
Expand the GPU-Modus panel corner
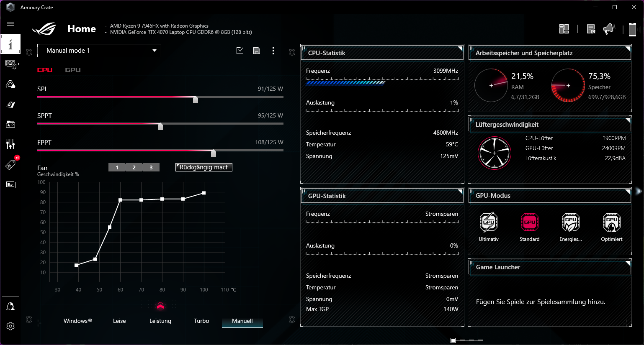(x=627, y=192)
